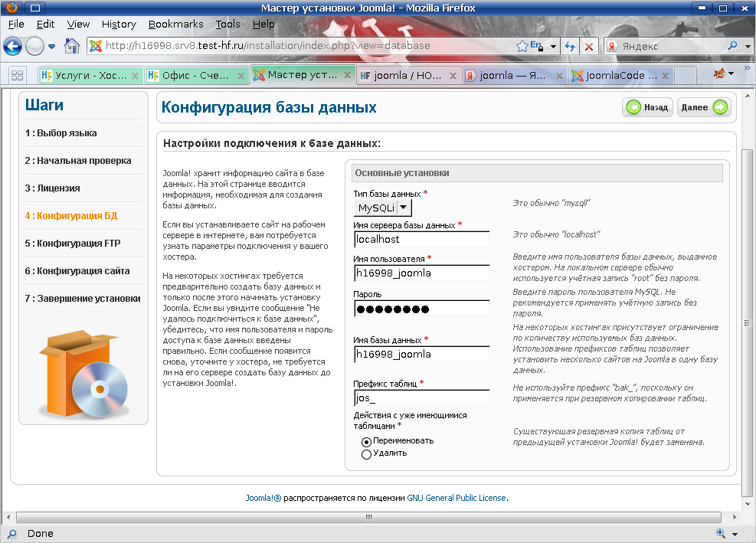Click the browser Forward arrow button
The height and width of the screenshot is (543, 756).
pos(34,46)
